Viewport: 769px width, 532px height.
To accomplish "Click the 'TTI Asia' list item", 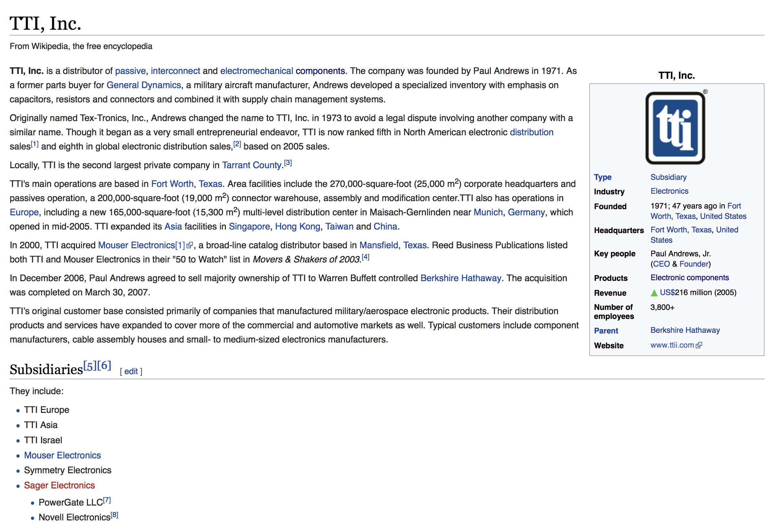I will [41, 425].
